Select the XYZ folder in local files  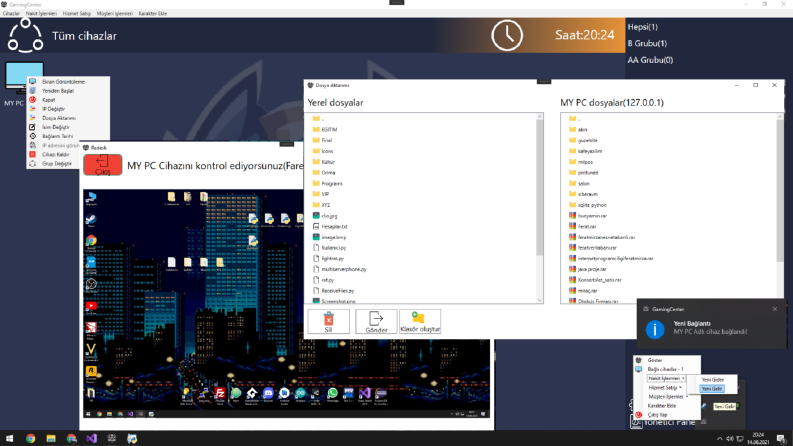pos(325,205)
